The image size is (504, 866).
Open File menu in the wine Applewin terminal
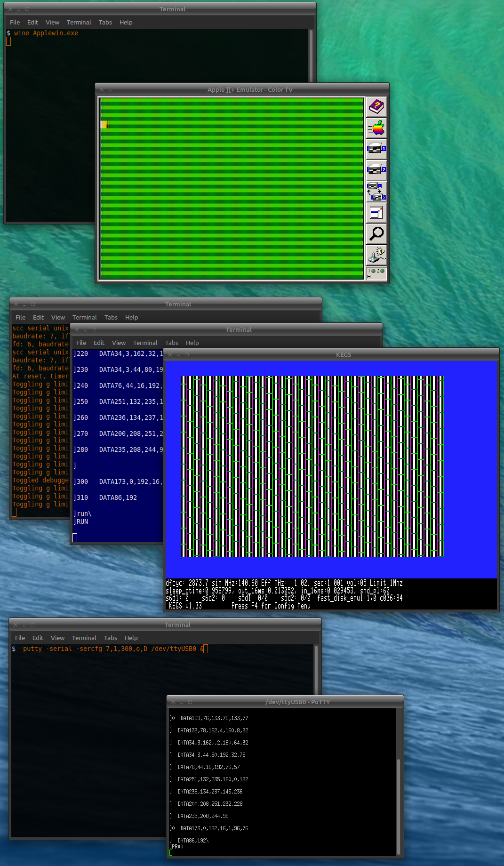pos(15,22)
